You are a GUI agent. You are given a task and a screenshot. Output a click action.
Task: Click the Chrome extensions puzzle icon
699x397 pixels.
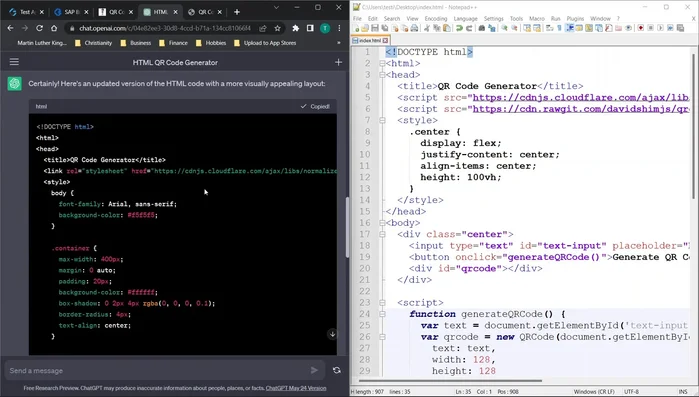(x=295, y=28)
